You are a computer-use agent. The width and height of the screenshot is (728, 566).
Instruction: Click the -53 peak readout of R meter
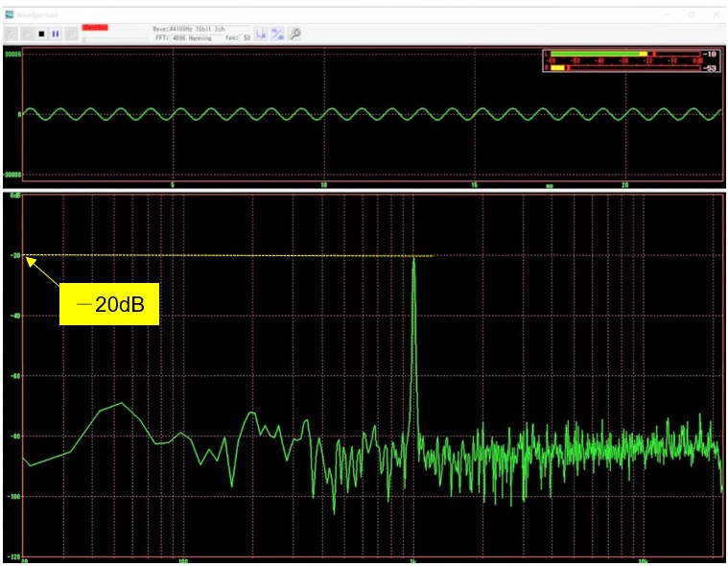click(x=710, y=68)
